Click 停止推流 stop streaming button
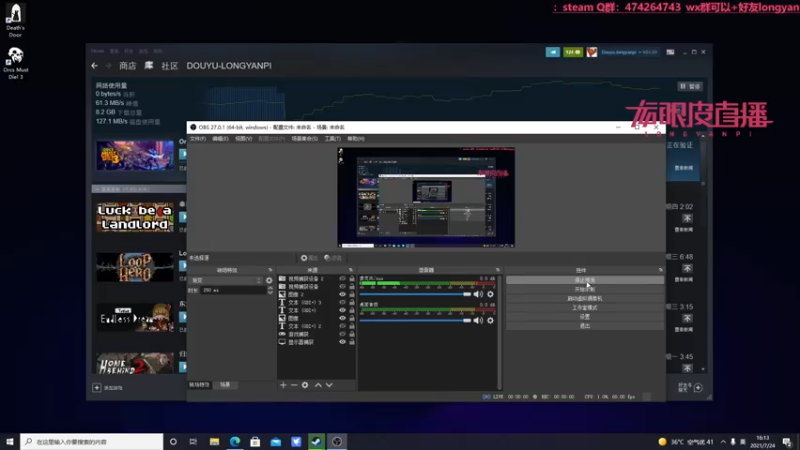Image resolution: width=800 pixels, height=450 pixels. pyautogui.click(x=585, y=280)
